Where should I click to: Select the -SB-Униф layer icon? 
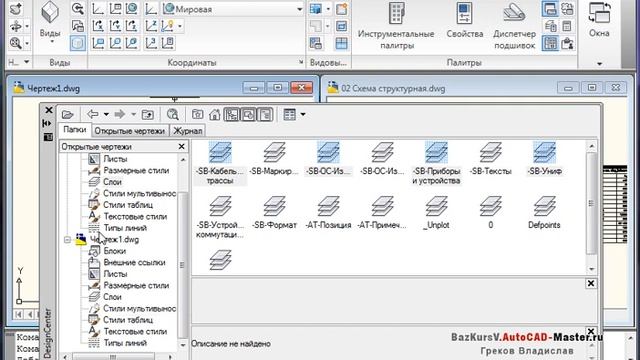tap(544, 152)
